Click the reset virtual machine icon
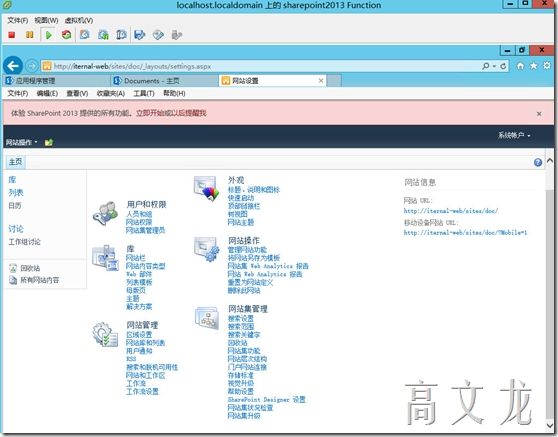558x437 pixels. click(x=67, y=35)
